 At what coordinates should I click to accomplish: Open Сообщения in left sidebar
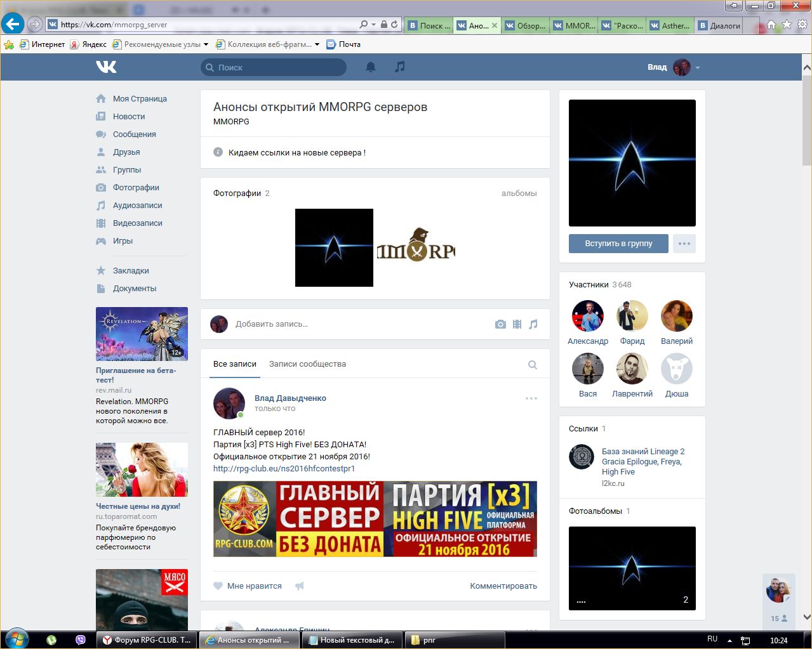(134, 134)
